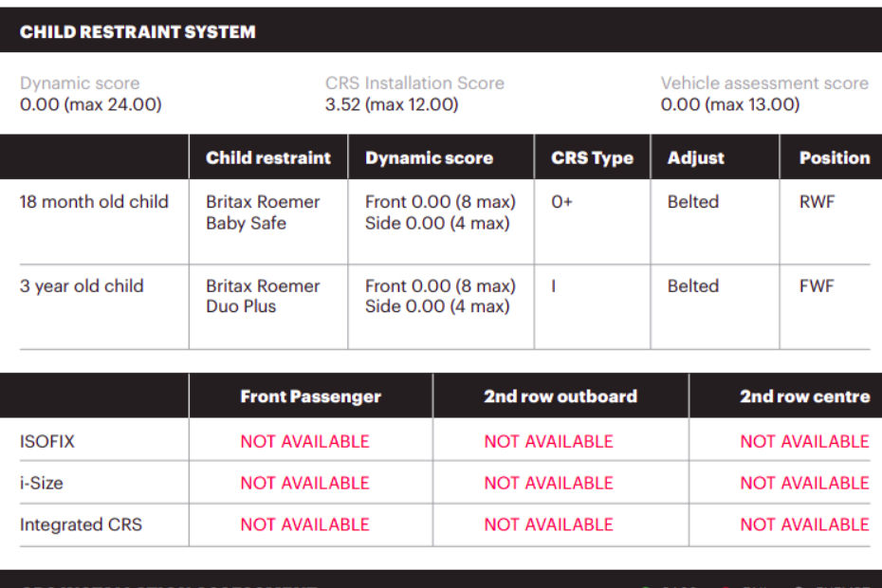Click the Integrated CRS row label
This screenshot has width=882, height=588.
[81, 524]
